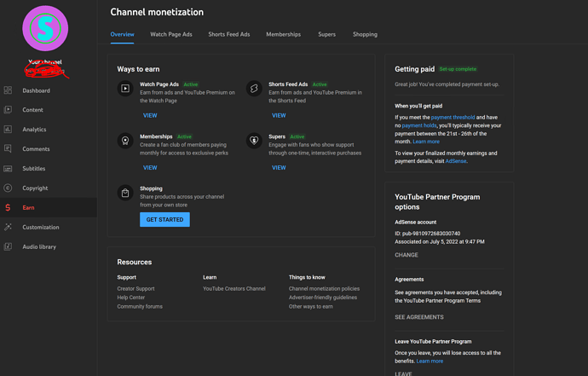Open Creator Support resource link

[x=135, y=288]
